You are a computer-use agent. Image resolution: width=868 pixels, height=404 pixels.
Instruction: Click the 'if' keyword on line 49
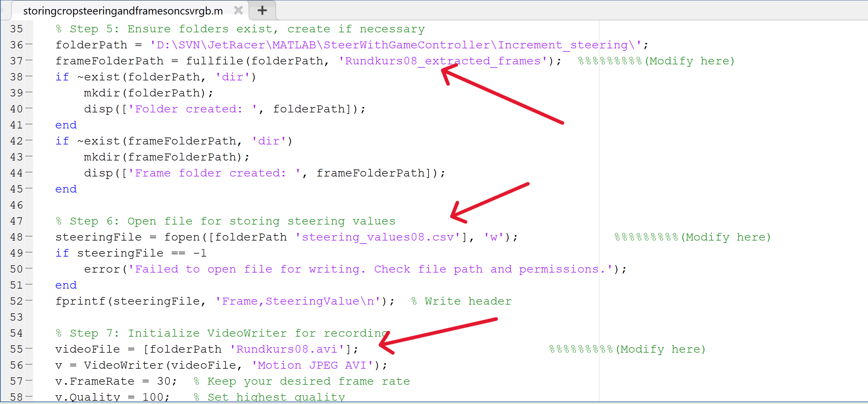(x=62, y=253)
